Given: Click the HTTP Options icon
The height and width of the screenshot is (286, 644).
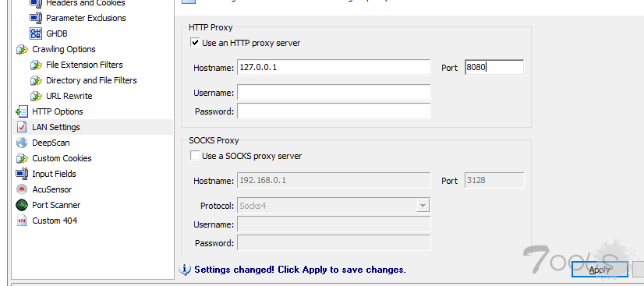Looking at the screenshot, I should coord(22,111).
